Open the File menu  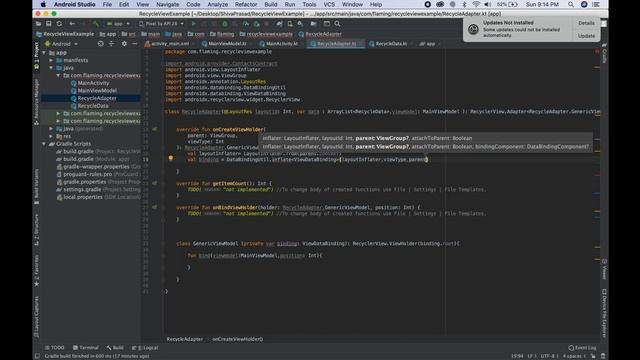coord(107,4)
